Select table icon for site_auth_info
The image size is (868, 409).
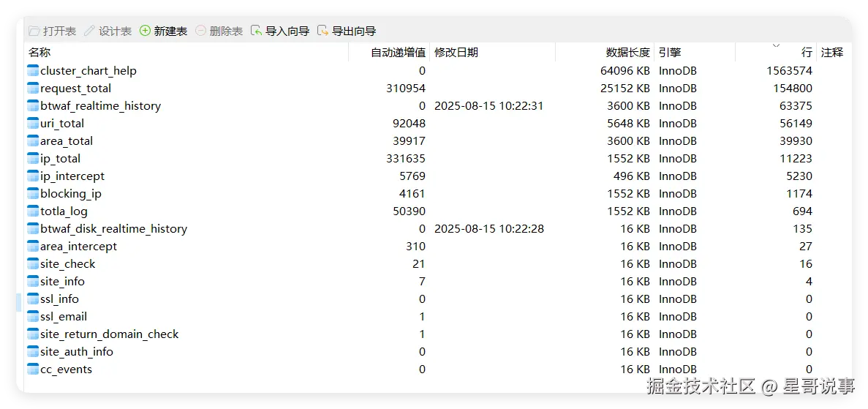click(x=33, y=352)
